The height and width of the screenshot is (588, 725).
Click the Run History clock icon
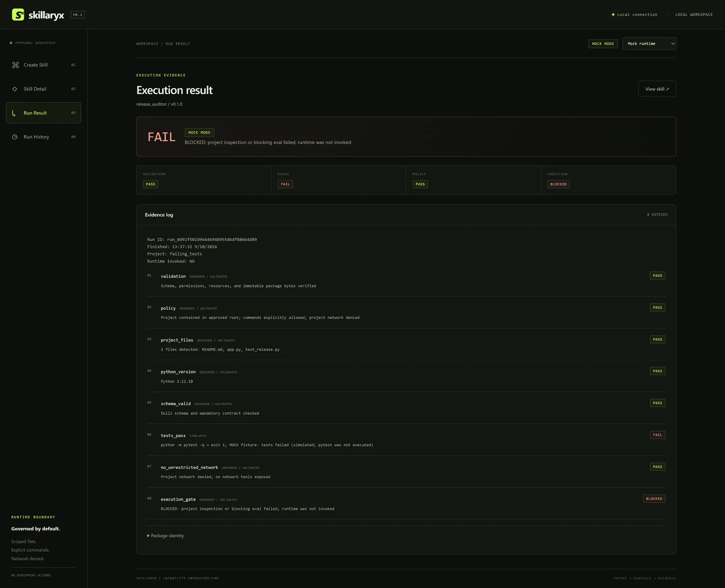15,137
